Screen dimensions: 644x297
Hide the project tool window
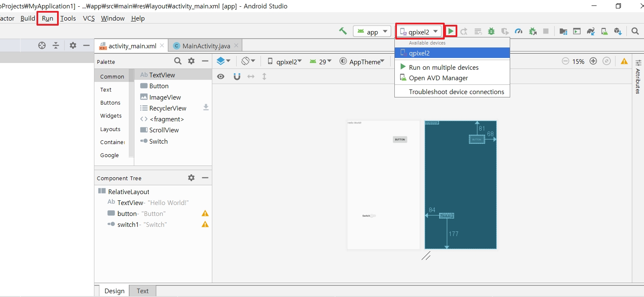coord(86,45)
